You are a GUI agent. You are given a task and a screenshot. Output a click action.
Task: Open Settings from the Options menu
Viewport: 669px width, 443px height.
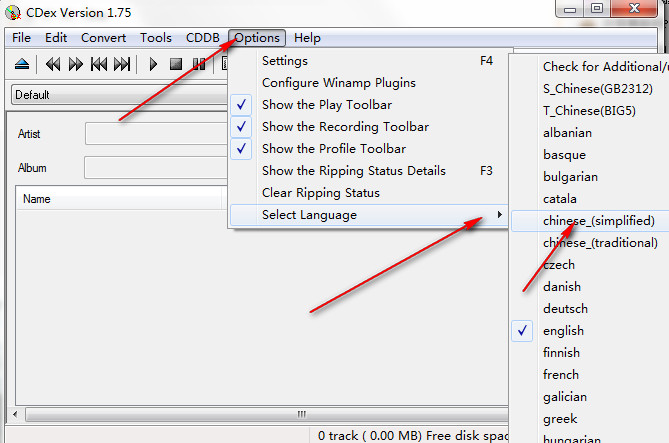pos(369,61)
